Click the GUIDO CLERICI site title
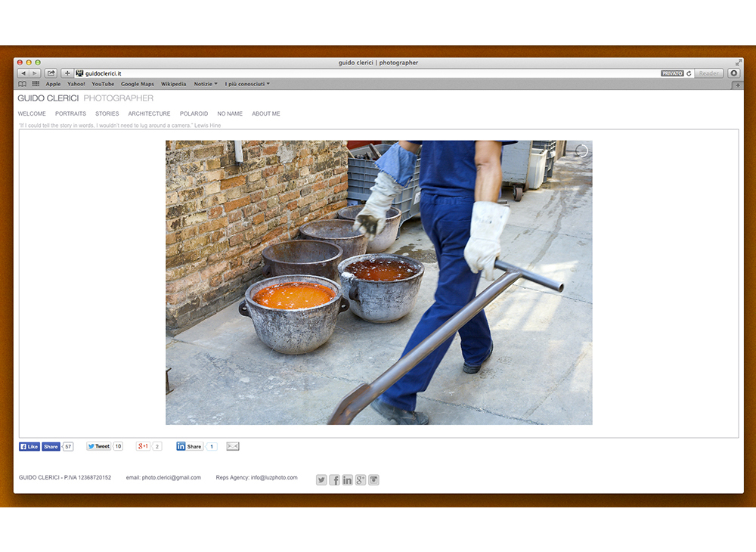Viewport: 756px width, 552px height. 48,98
